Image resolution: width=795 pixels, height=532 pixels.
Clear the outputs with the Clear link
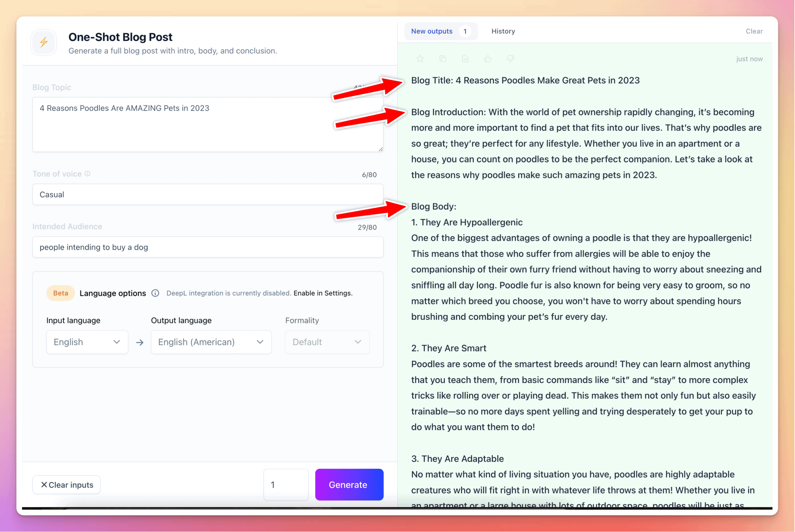(754, 31)
